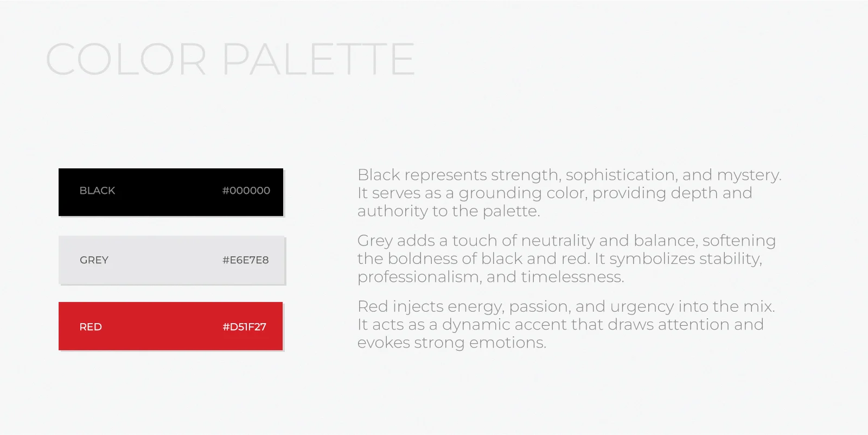Click "Red injects energy" line
The image size is (868, 435).
click(566, 306)
